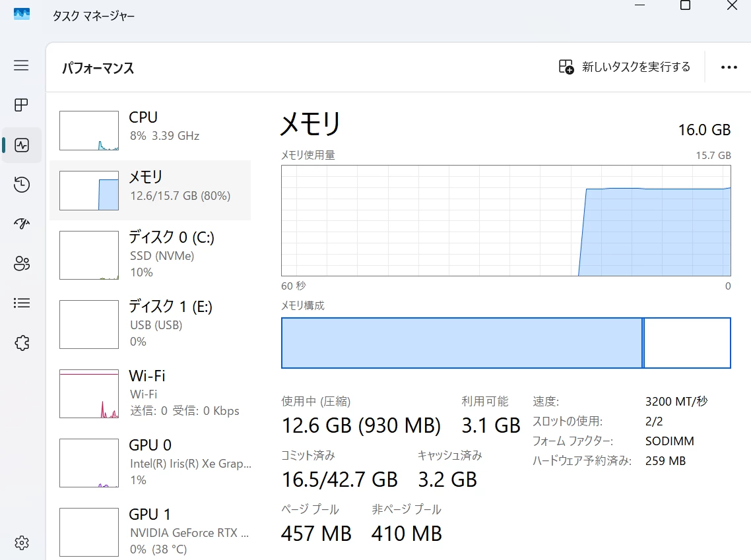Click the memory usage graph
The width and height of the screenshot is (751, 560).
[x=506, y=221]
